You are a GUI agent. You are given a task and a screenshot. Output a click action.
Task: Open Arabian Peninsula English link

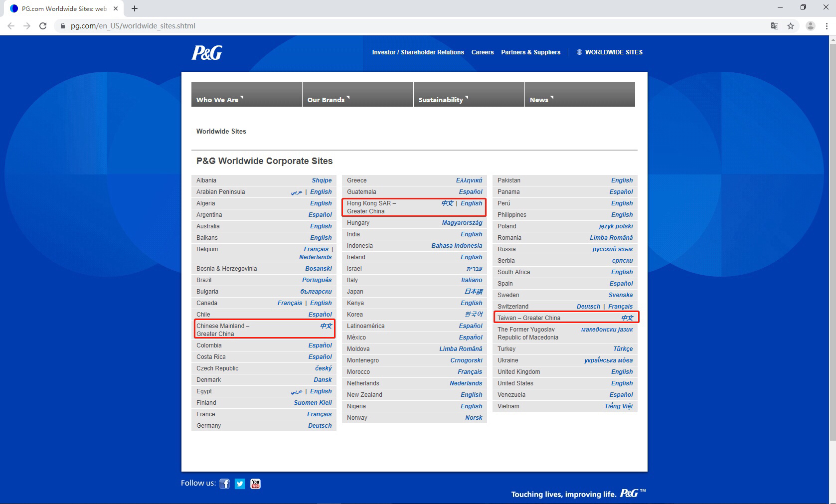point(321,192)
